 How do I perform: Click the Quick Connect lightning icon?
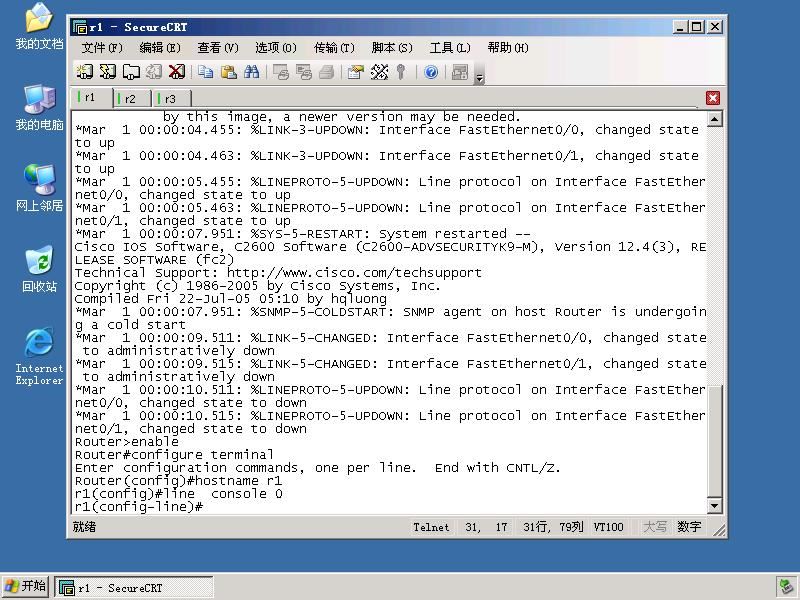point(108,72)
